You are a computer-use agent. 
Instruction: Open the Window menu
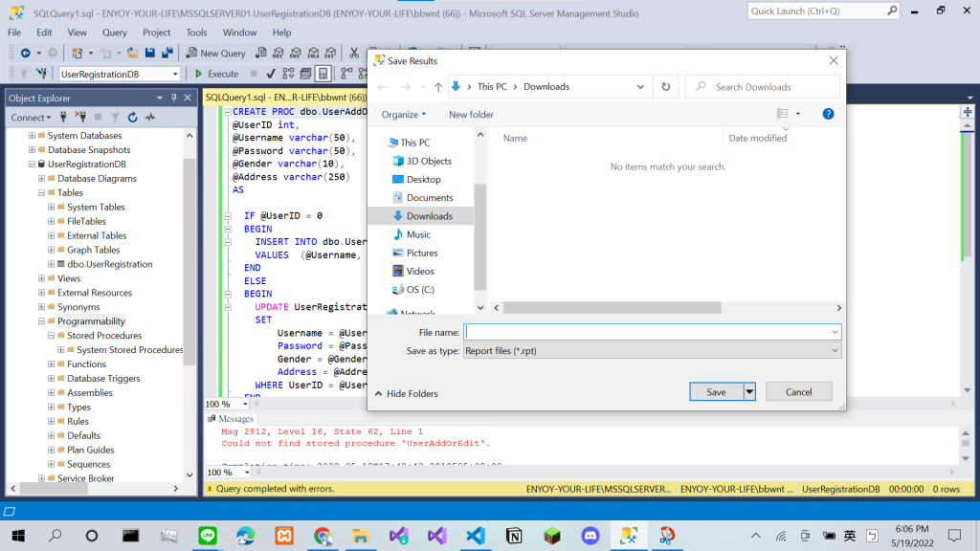239,33
